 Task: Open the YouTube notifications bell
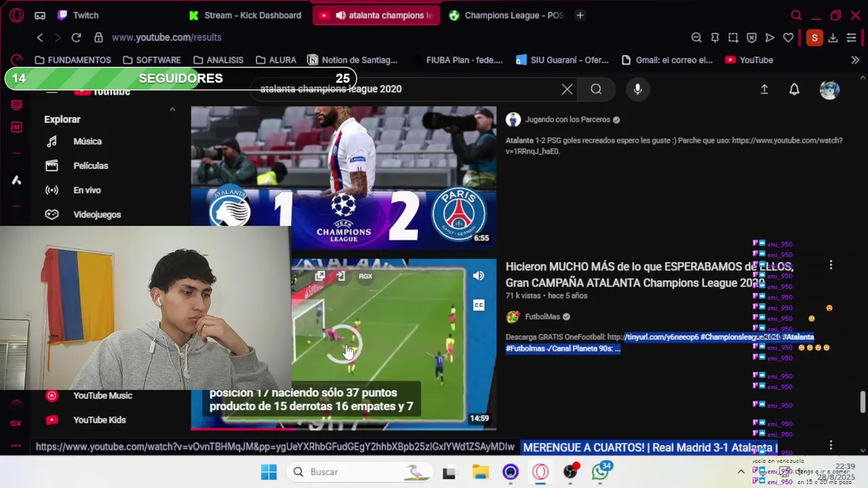tap(794, 89)
